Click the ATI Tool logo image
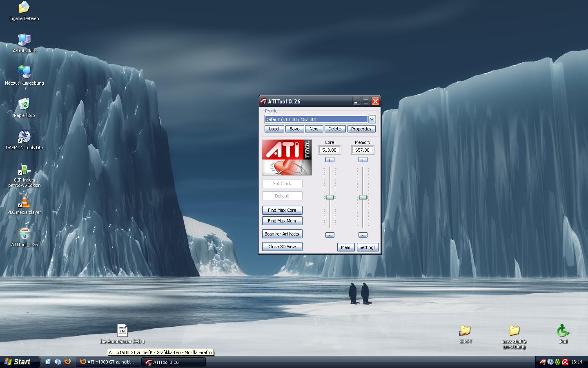 (287, 157)
